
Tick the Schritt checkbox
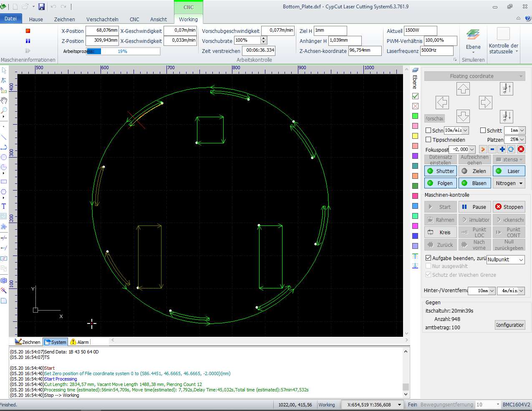[483, 130]
